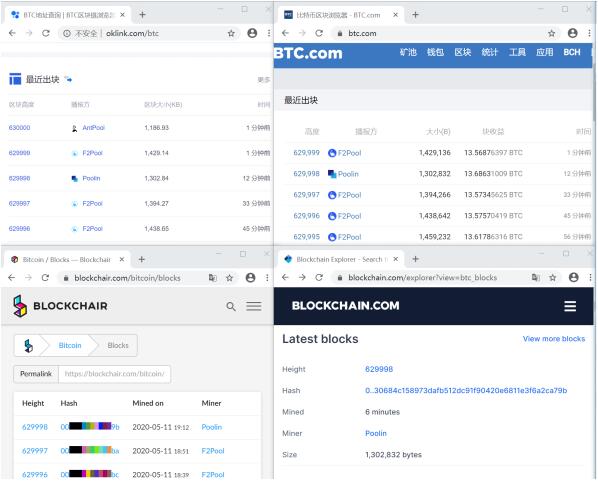Open the Poolin miner link on Blockchain.com

click(x=376, y=433)
